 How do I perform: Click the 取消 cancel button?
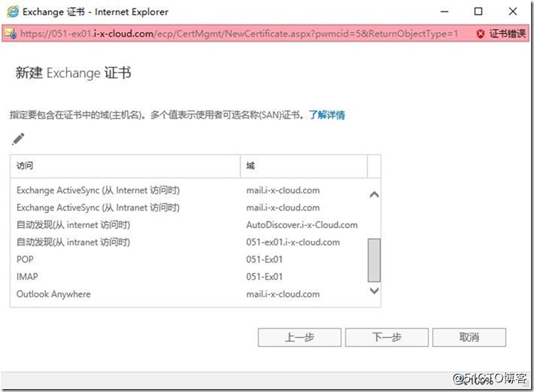(469, 337)
